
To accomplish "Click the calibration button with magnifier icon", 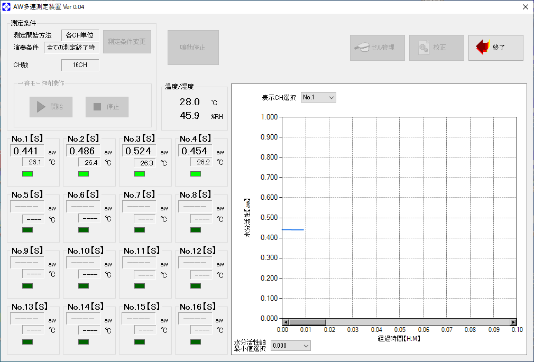I will (436, 48).
